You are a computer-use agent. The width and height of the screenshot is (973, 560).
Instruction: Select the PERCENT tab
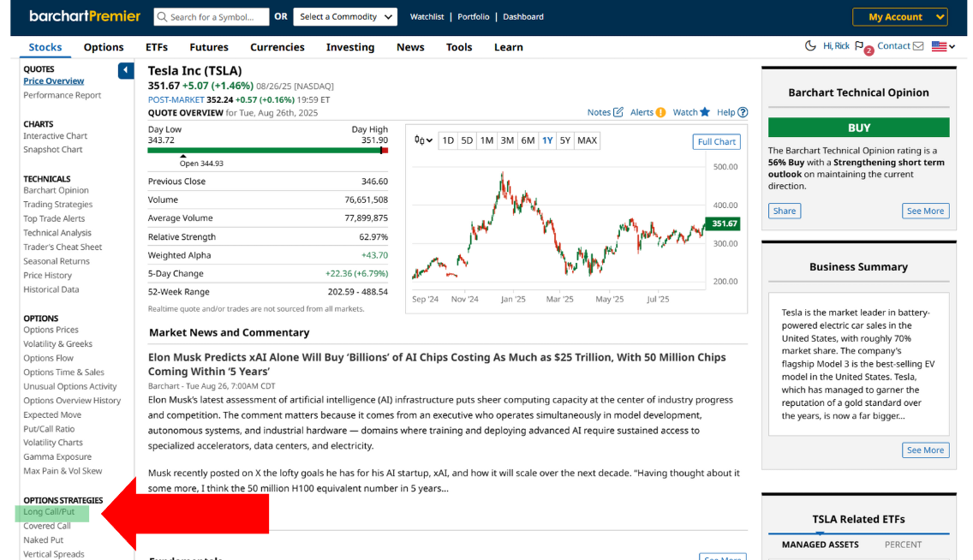[x=903, y=545]
